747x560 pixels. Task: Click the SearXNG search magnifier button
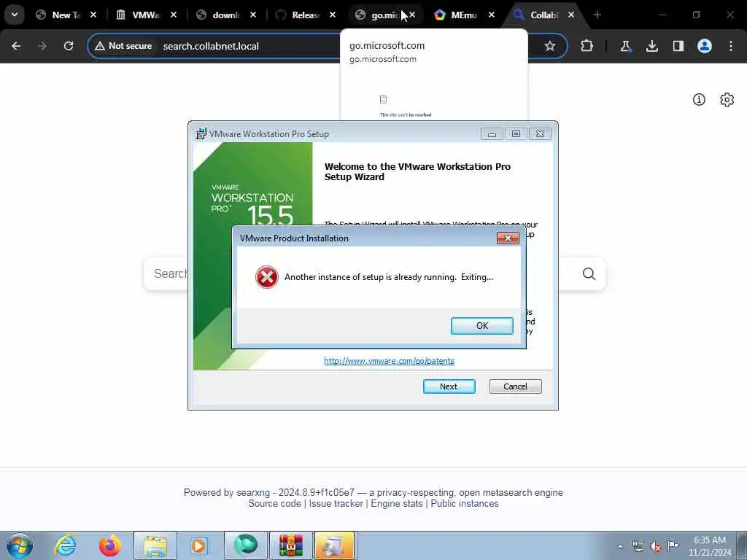point(589,274)
